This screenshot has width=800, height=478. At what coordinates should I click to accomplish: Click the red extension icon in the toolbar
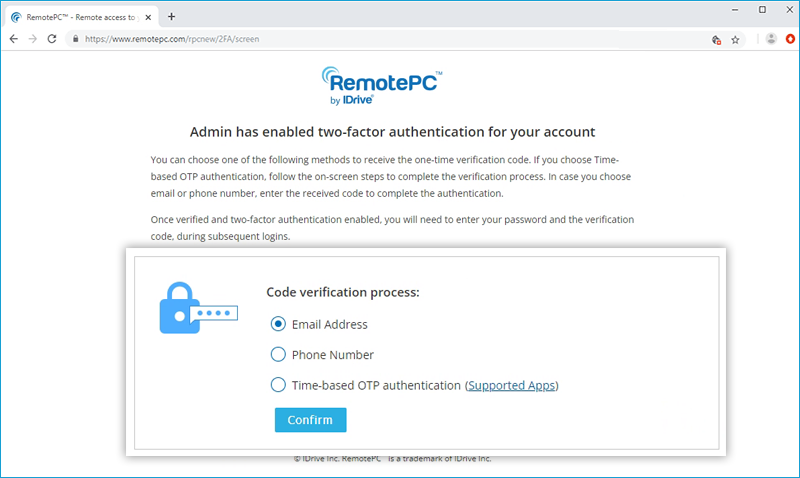click(x=790, y=39)
